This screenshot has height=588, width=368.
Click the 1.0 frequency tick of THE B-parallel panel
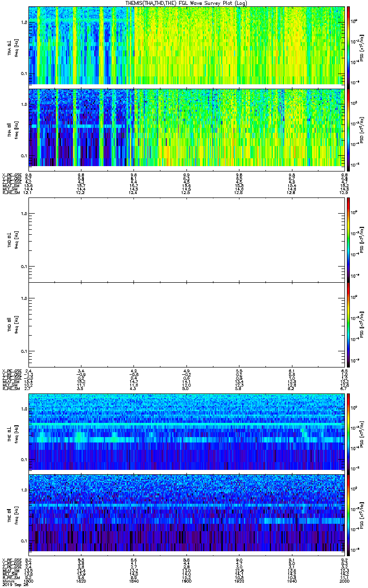tap(24, 490)
